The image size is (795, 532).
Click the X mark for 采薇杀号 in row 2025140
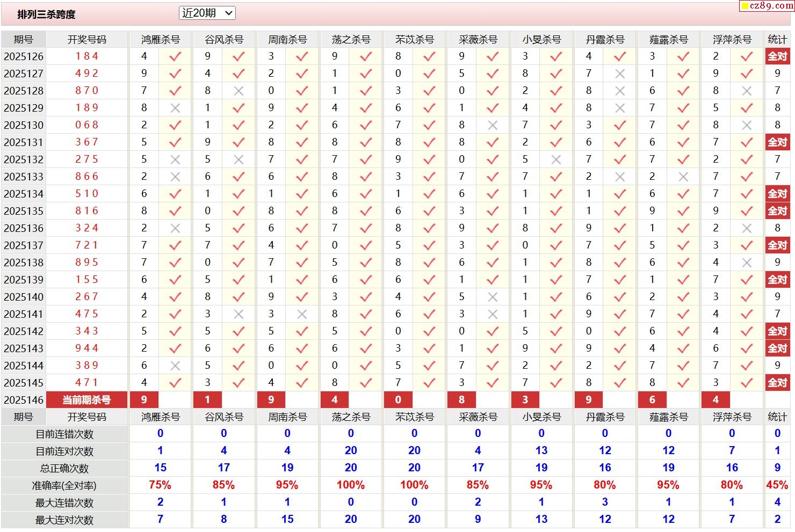pyautogui.click(x=493, y=297)
